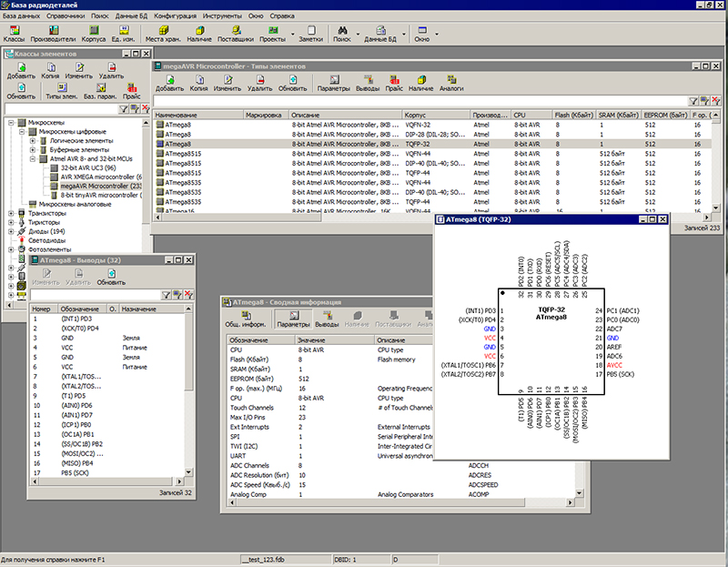
Task: Click the Окно toolbar button
Action: click(x=421, y=34)
